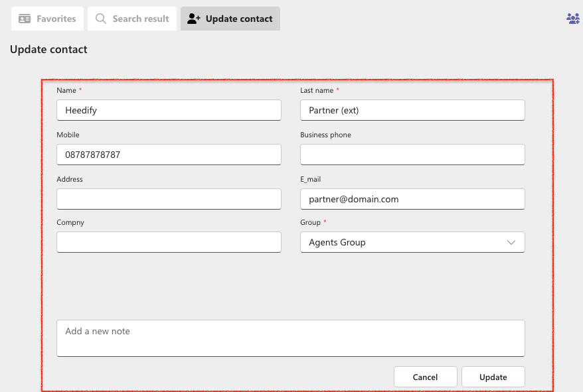The image size is (583, 392).
Task: Focus the Mobile field with 08787878787
Action: tap(169, 155)
